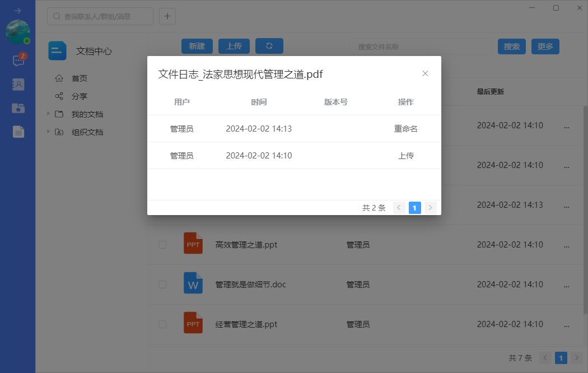
Task: Click the 搜索 button
Action: click(511, 46)
